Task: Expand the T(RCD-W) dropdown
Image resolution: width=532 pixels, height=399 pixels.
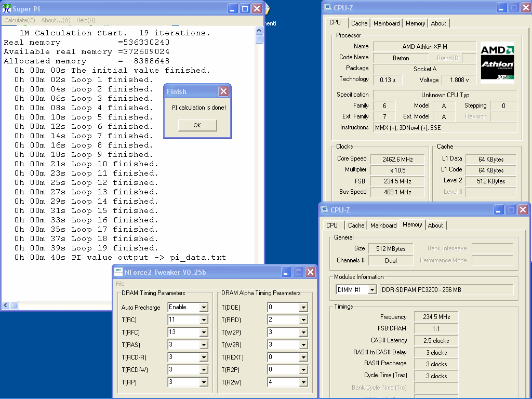Action: (204, 370)
